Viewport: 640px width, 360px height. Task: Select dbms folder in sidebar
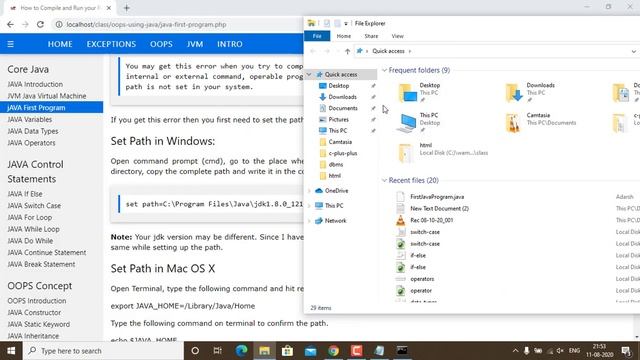click(336, 164)
